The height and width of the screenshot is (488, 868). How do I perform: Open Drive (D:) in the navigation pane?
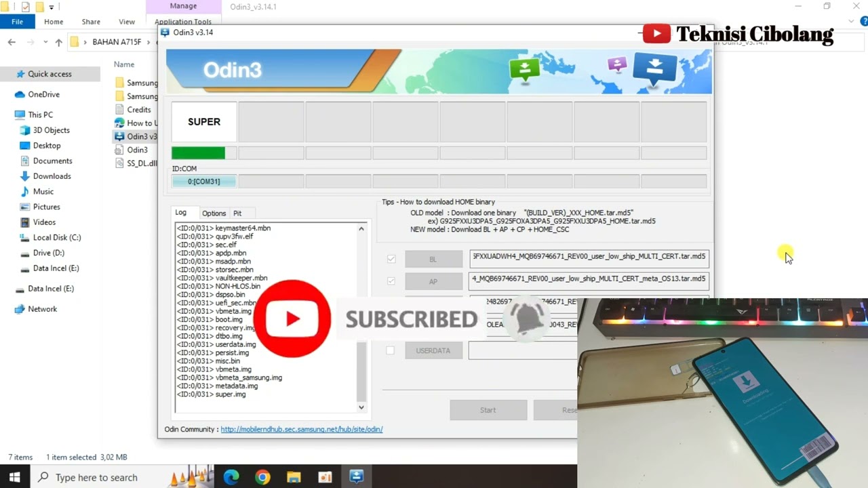48,253
